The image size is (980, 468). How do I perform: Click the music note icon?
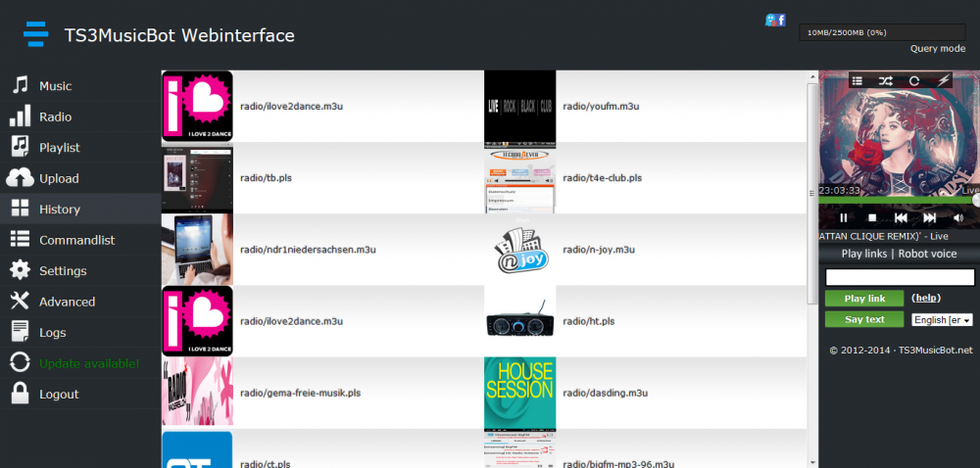[x=21, y=85]
